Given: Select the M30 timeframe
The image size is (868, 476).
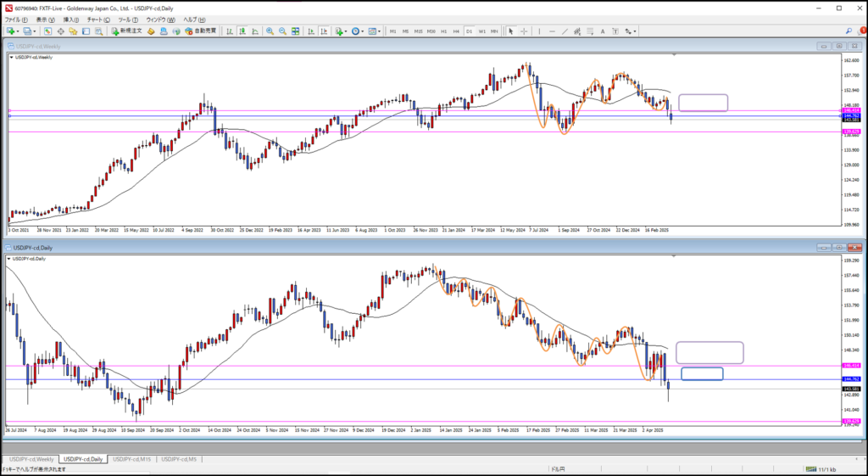Looking at the screenshot, I should pyautogui.click(x=431, y=31).
